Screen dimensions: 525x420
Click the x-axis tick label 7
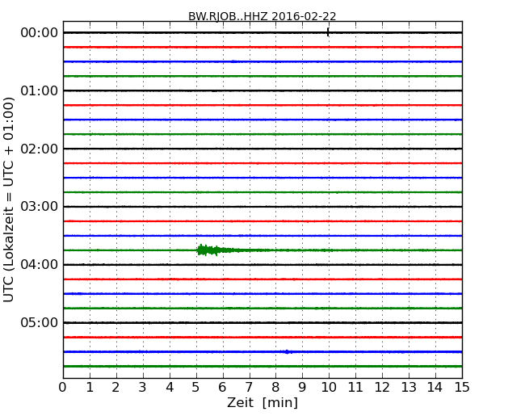[249, 387]
